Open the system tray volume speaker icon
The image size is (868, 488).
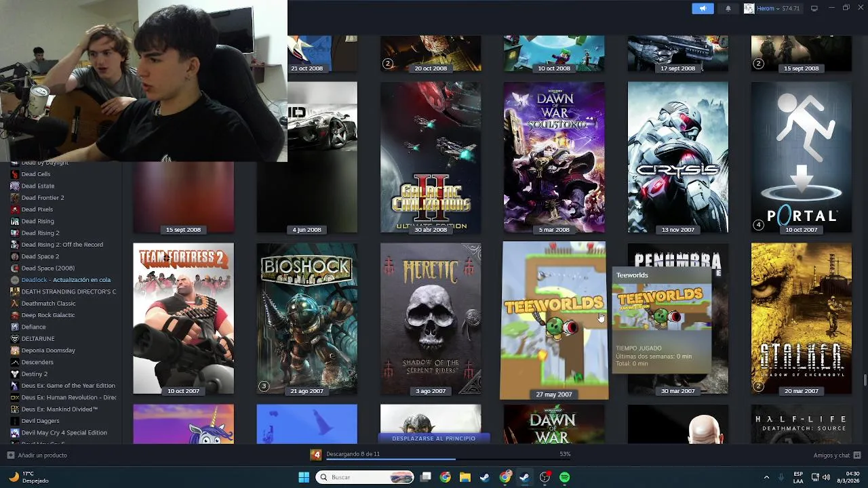coord(826,477)
